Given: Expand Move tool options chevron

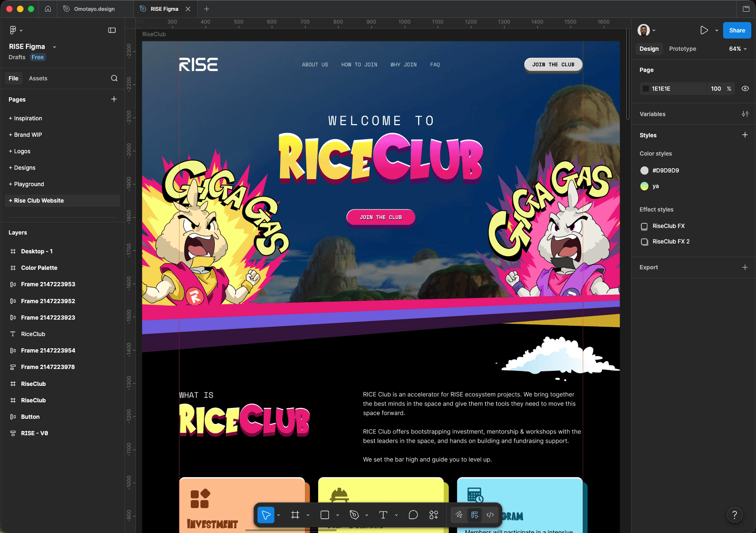Looking at the screenshot, I should click(x=279, y=515).
